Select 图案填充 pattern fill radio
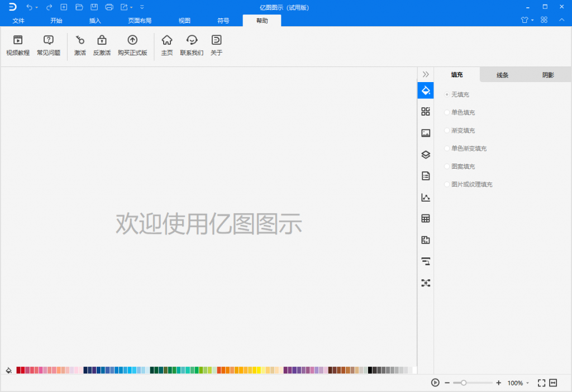The height and width of the screenshot is (392, 572). click(447, 166)
